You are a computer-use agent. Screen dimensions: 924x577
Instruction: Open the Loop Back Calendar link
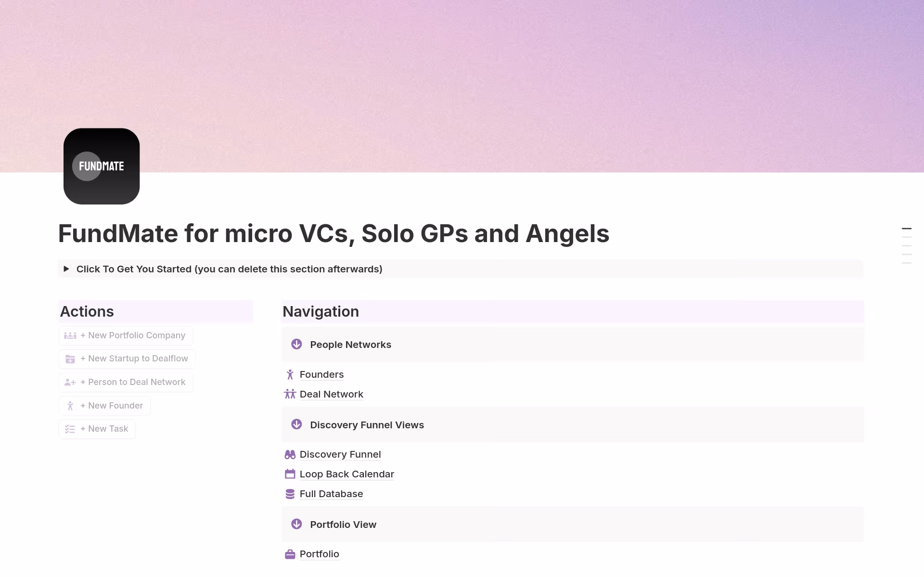[346, 474]
